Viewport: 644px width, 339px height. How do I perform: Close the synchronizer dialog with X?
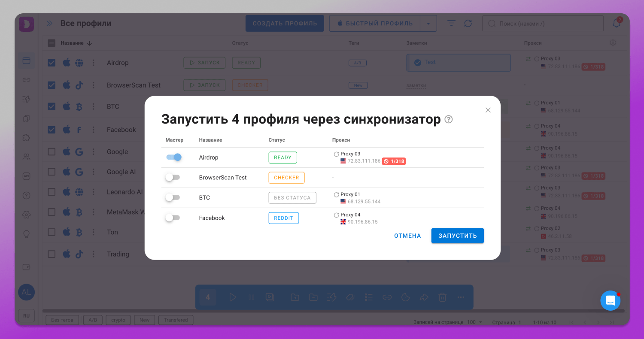[488, 110]
